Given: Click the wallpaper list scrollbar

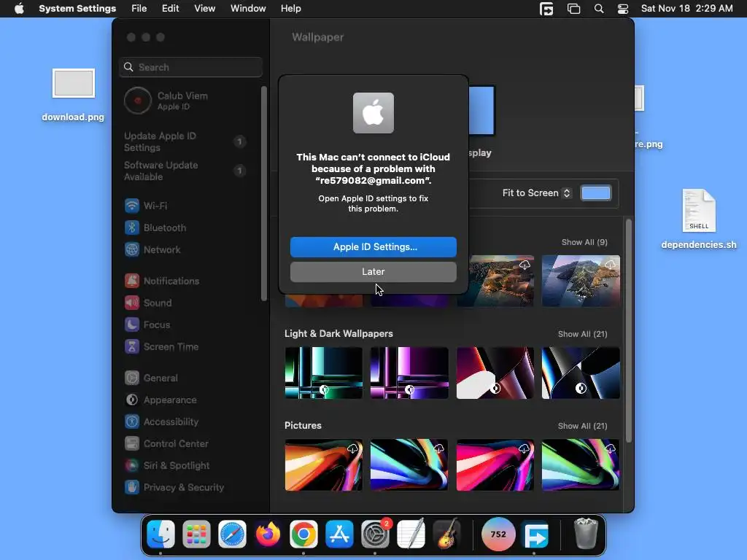Looking at the screenshot, I should coord(628,330).
